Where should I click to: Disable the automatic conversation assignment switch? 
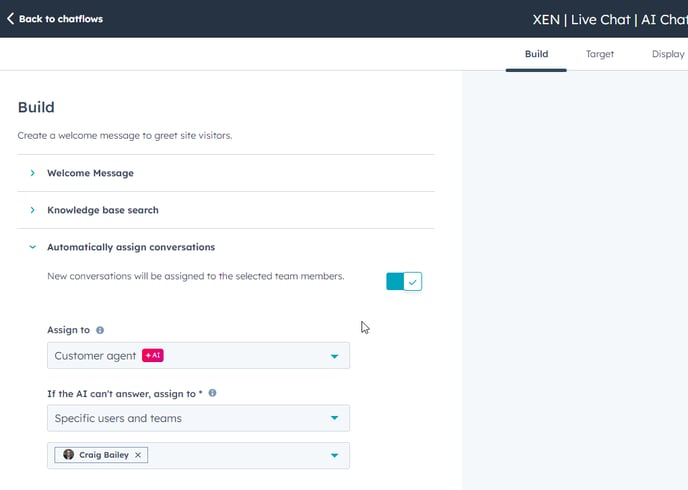click(404, 282)
